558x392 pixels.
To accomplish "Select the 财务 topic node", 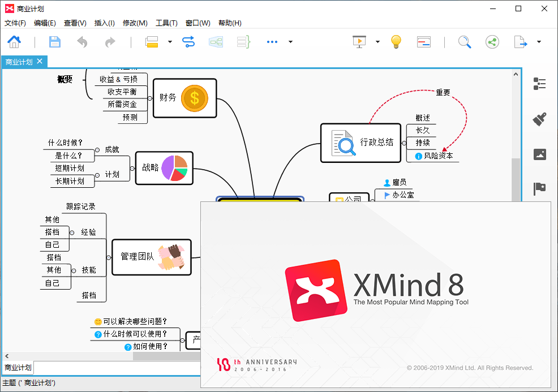I will tap(184, 98).
